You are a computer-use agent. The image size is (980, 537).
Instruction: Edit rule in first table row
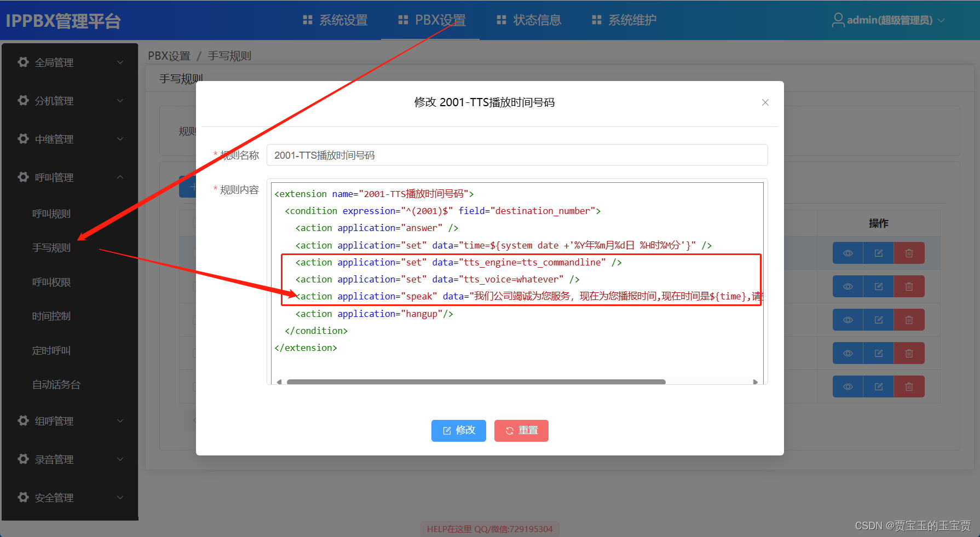[879, 253]
